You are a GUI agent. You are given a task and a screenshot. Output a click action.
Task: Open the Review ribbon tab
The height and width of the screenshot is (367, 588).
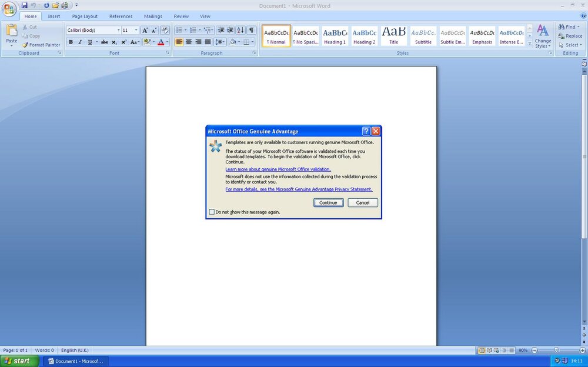(x=181, y=16)
